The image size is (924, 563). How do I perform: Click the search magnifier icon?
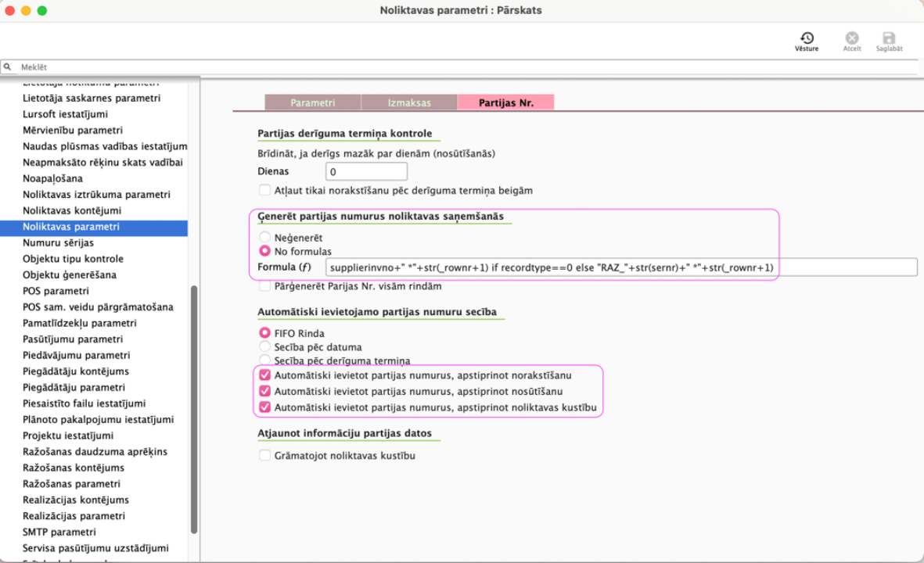pyautogui.click(x=8, y=67)
